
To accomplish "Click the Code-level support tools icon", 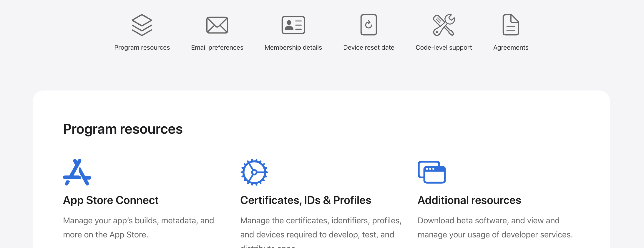I will [x=444, y=25].
